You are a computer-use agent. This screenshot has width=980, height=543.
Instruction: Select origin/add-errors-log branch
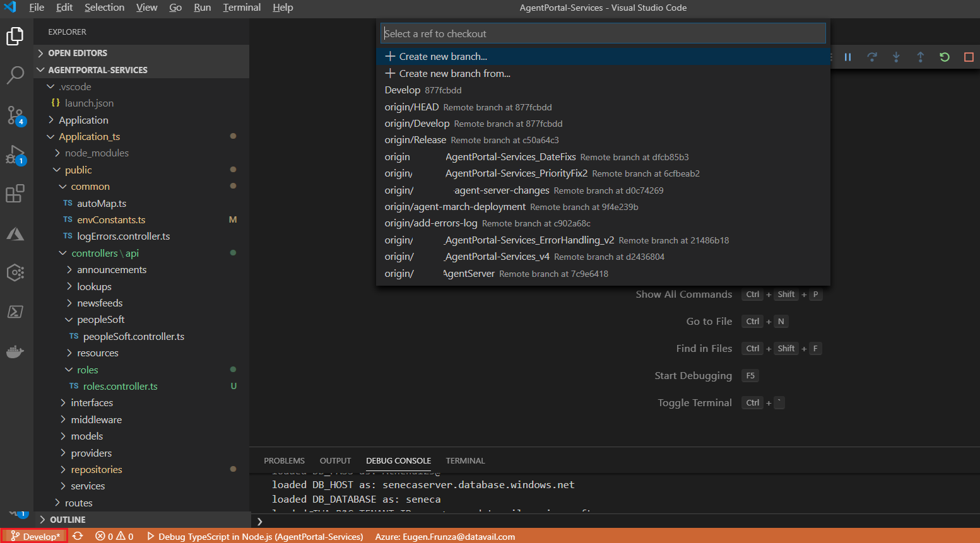pyautogui.click(x=603, y=223)
